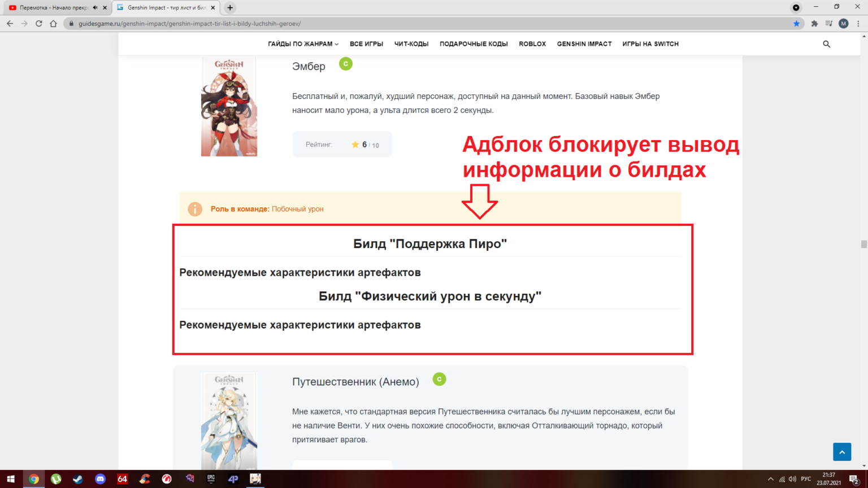868x488 pixels.
Task: Switch to the Перемотка YouTube tab
Action: coord(54,8)
